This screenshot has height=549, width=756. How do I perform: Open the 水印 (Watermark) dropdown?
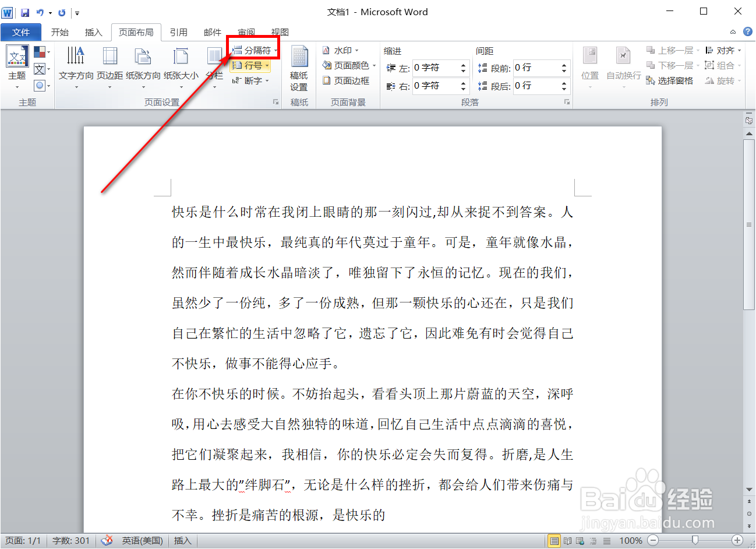[x=341, y=51]
